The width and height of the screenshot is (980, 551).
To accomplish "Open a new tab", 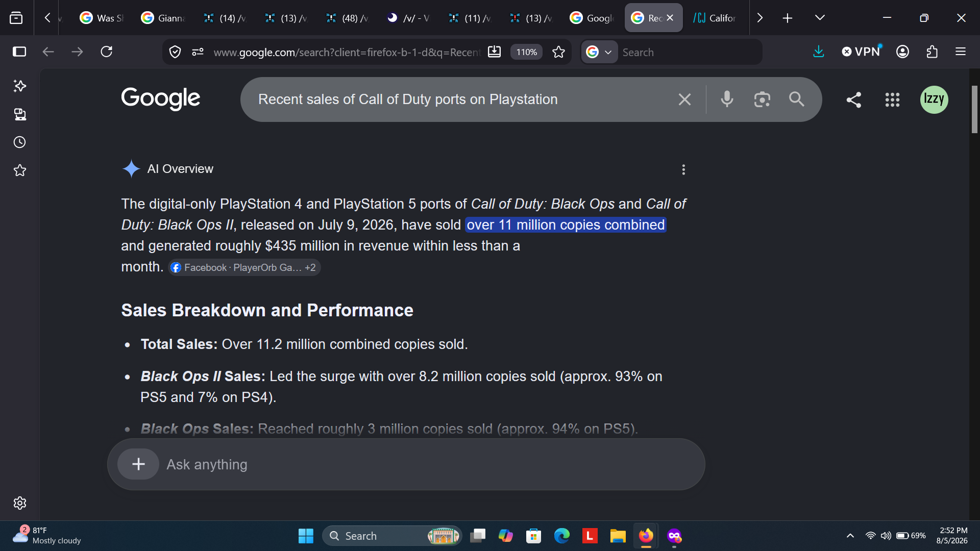I will tap(788, 18).
